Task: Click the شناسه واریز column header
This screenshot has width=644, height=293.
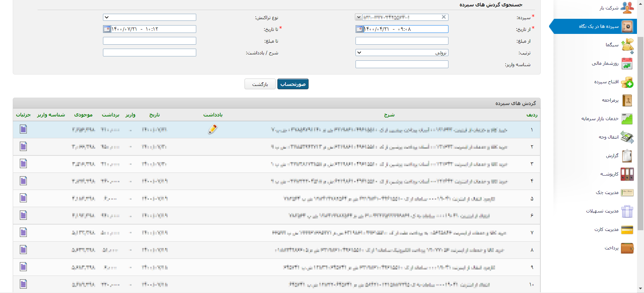Action: [x=51, y=115]
